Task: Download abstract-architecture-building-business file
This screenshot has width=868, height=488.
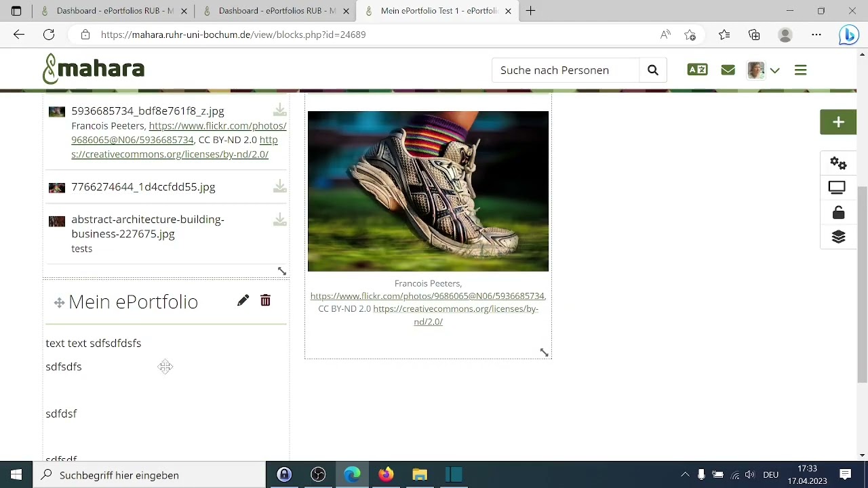Action: [279, 220]
